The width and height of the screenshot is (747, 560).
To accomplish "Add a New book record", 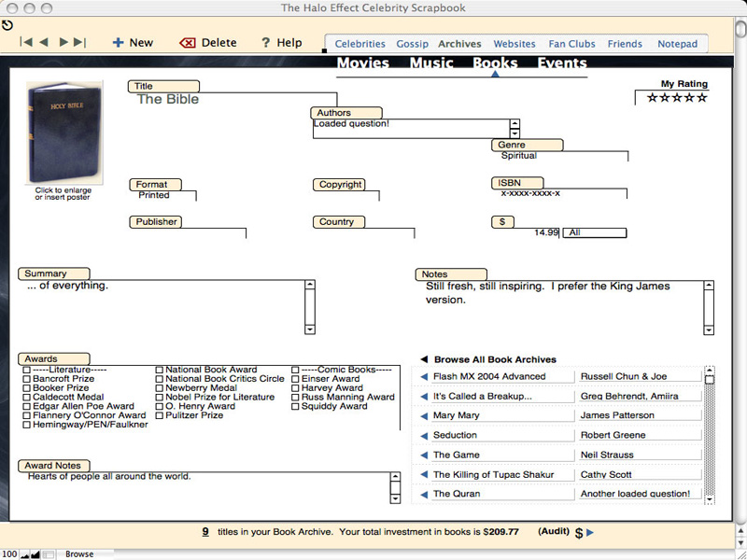I will pos(133,43).
